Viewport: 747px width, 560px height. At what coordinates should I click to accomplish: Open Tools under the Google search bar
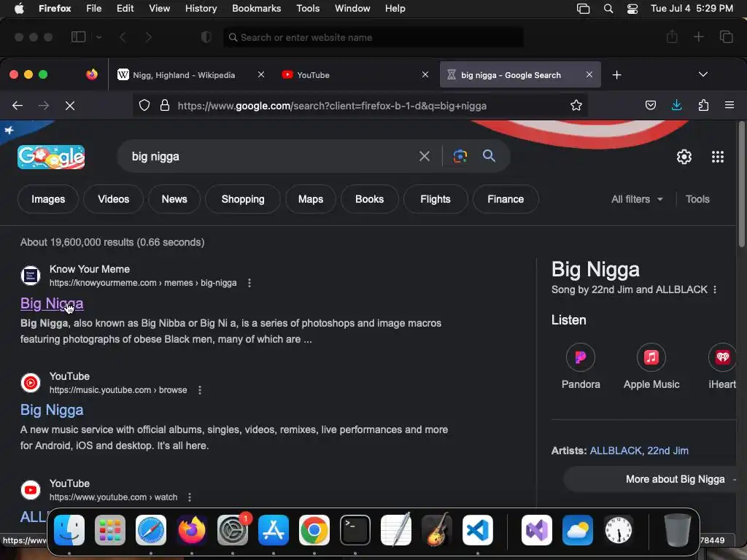point(697,199)
